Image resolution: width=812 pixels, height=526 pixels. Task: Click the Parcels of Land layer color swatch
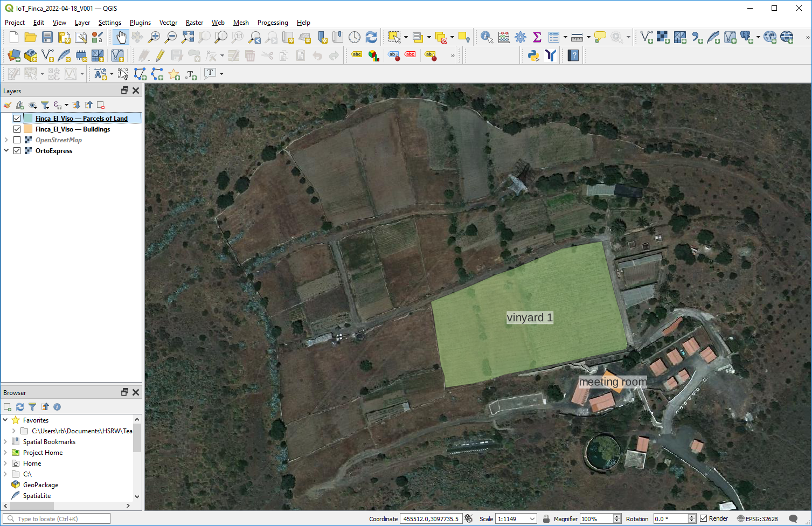coord(28,119)
